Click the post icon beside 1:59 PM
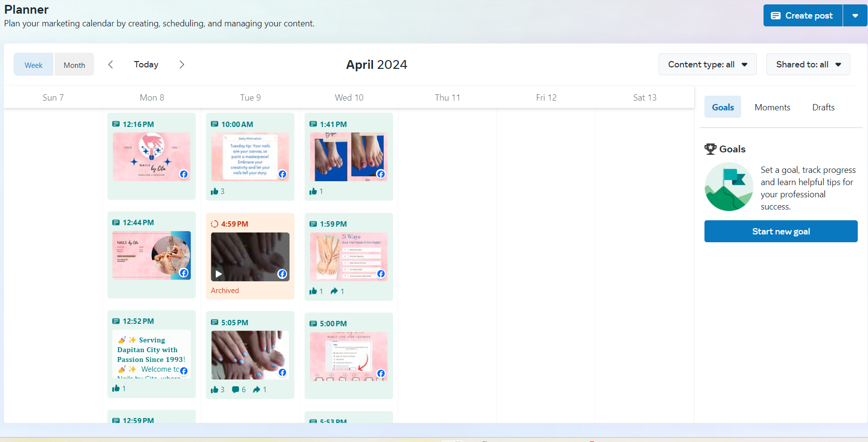This screenshot has width=868, height=442. tap(313, 224)
